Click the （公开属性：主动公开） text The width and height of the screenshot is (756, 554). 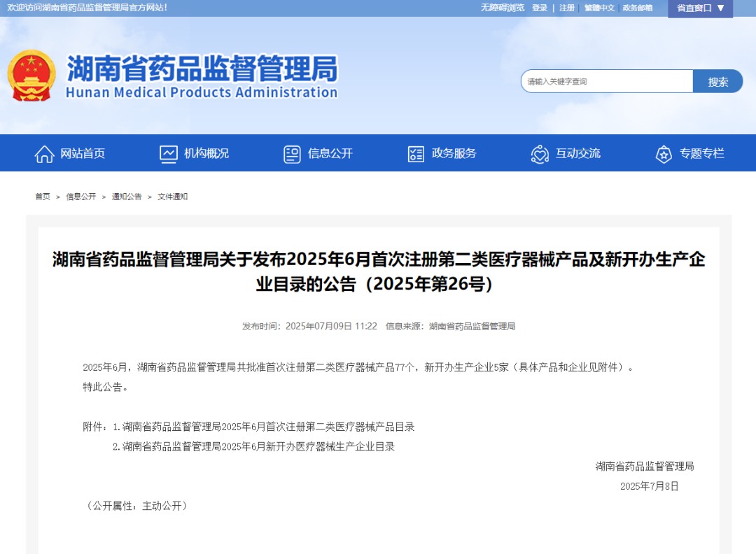(136, 506)
